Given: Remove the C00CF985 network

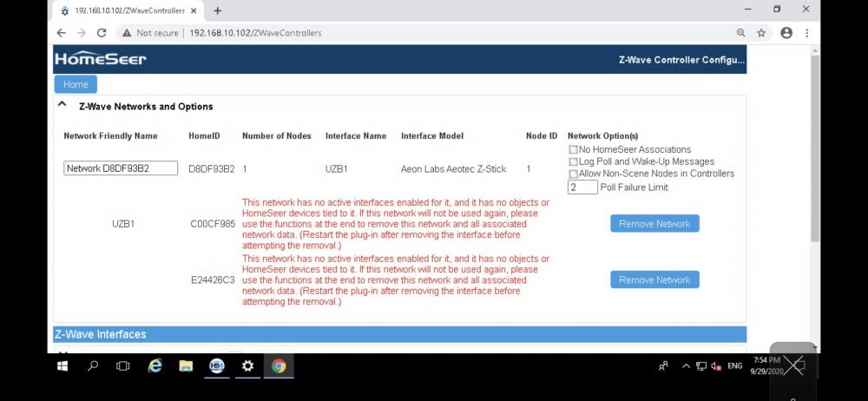Looking at the screenshot, I should pyautogui.click(x=654, y=224).
